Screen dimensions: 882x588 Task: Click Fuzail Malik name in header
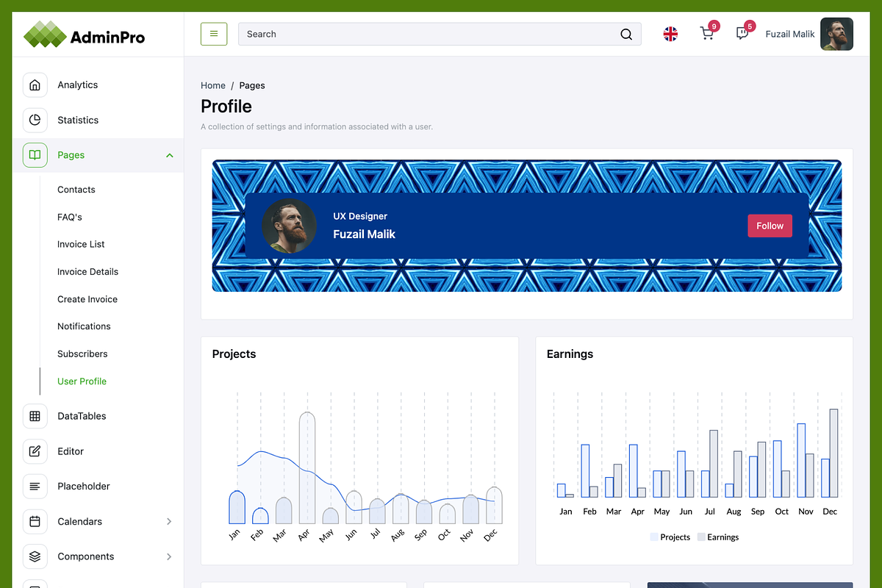pyautogui.click(x=789, y=34)
